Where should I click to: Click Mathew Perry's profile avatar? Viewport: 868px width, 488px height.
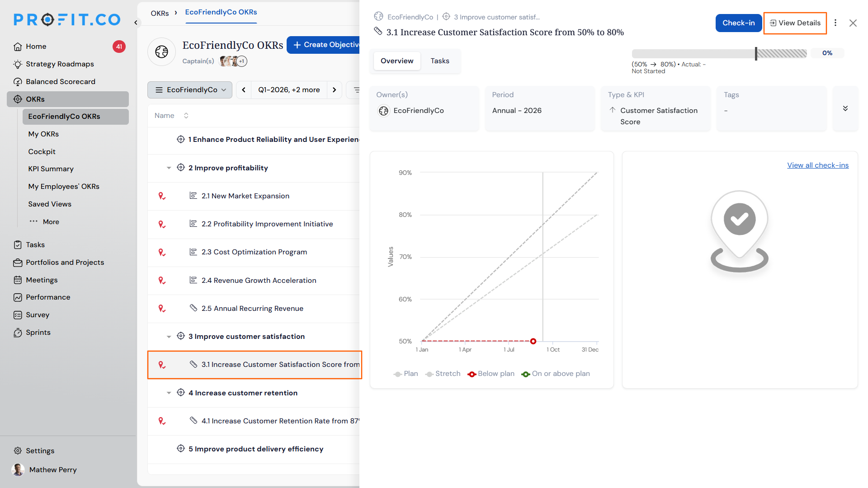tap(18, 470)
